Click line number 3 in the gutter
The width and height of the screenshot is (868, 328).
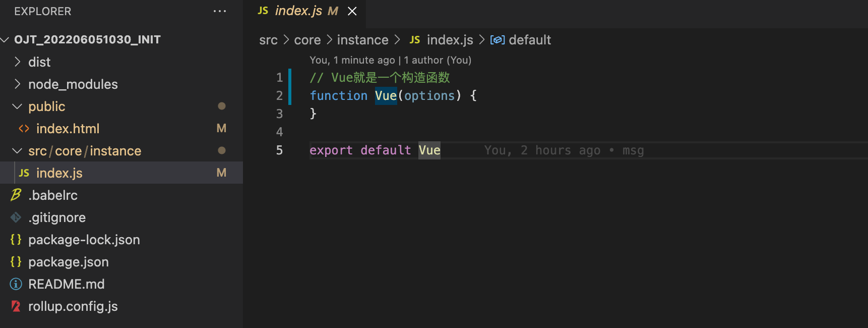(x=279, y=114)
